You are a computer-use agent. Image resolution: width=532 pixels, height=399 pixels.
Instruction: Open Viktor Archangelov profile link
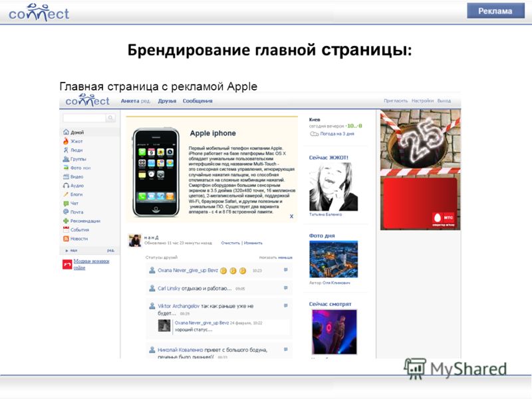point(178,306)
